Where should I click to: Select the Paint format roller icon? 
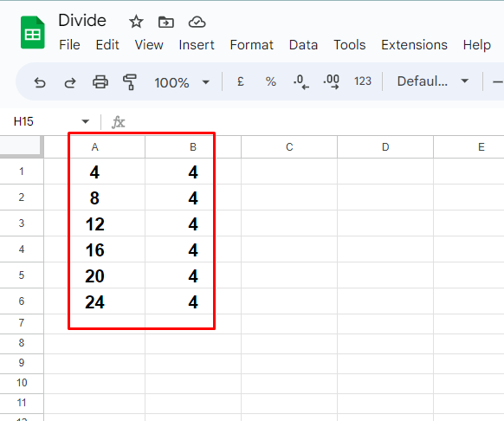130,82
